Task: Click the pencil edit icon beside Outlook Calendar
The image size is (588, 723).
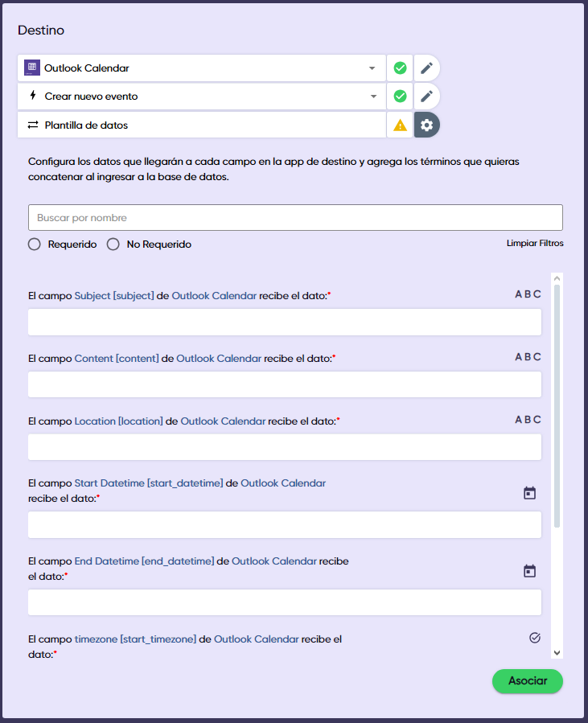Action: click(x=427, y=68)
